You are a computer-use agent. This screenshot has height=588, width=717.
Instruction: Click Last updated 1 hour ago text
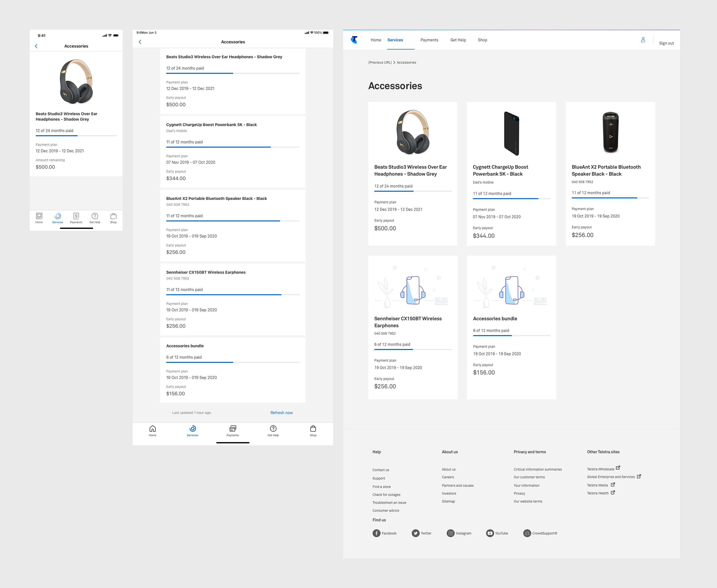pos(192,413)
